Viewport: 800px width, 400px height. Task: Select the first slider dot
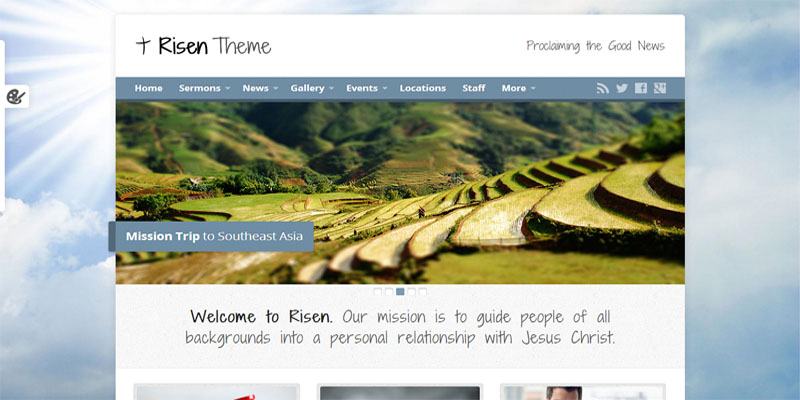click(x=378, y=292)
